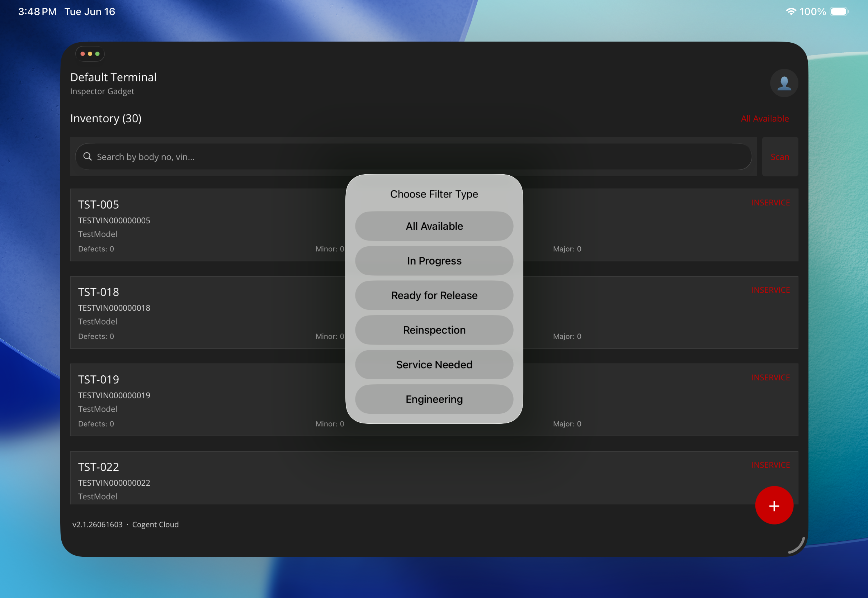The width and height of the screenshot is (868, 598).
Task: Open the TST-005 inventory card
Action: point(434,225)
